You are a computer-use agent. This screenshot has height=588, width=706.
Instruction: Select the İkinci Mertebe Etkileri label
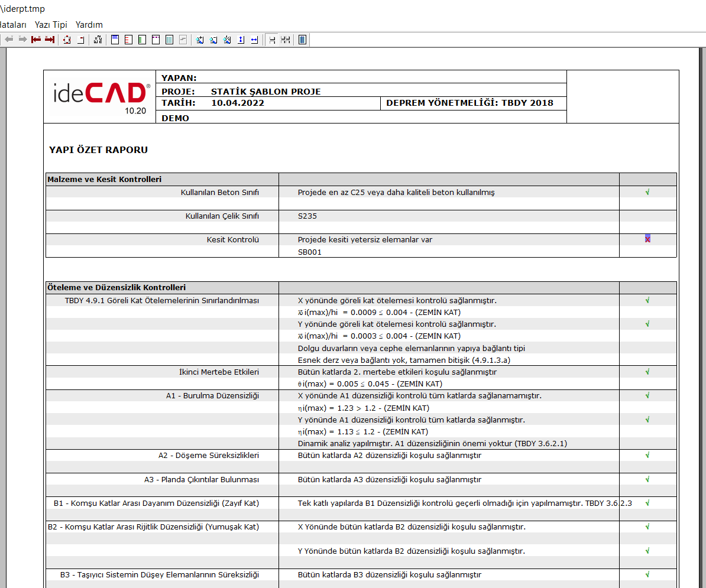(x=219, y=372)
